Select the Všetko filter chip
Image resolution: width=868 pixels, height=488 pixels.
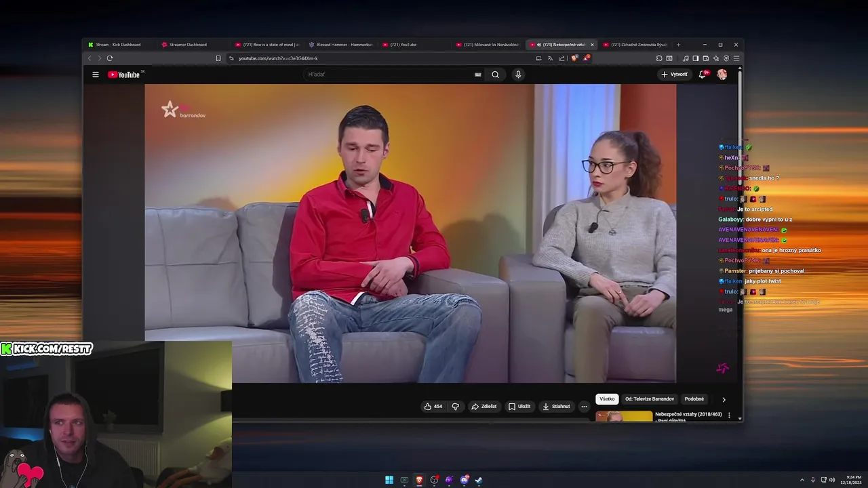pyautogui.click(x=607, y=399)
